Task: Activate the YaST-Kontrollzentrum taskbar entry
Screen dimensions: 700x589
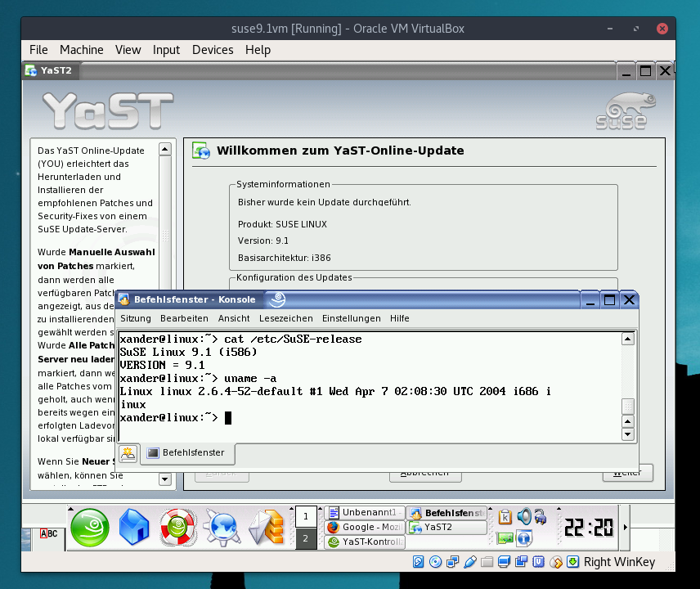Action: pyautogui.click(x=365, y=542)
